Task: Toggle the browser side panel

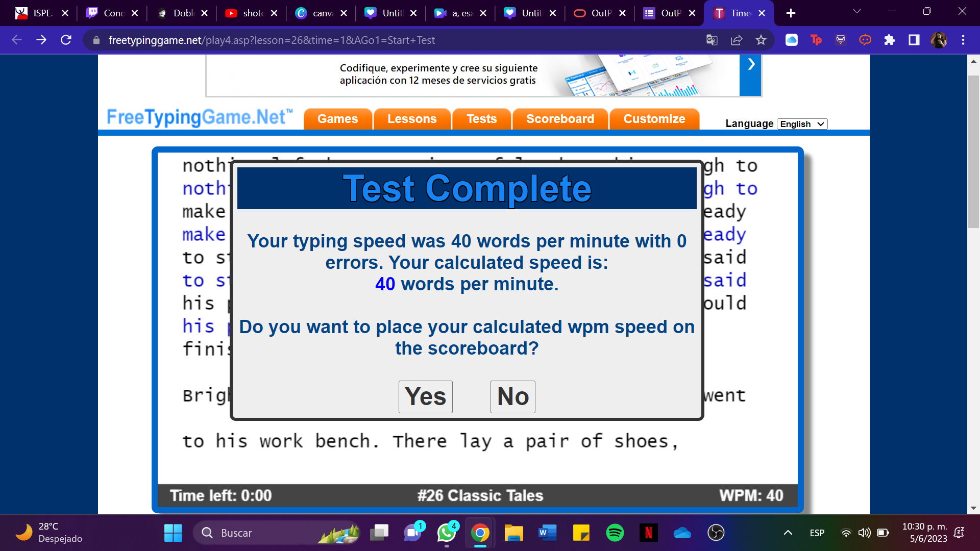Action: (914, 40)
